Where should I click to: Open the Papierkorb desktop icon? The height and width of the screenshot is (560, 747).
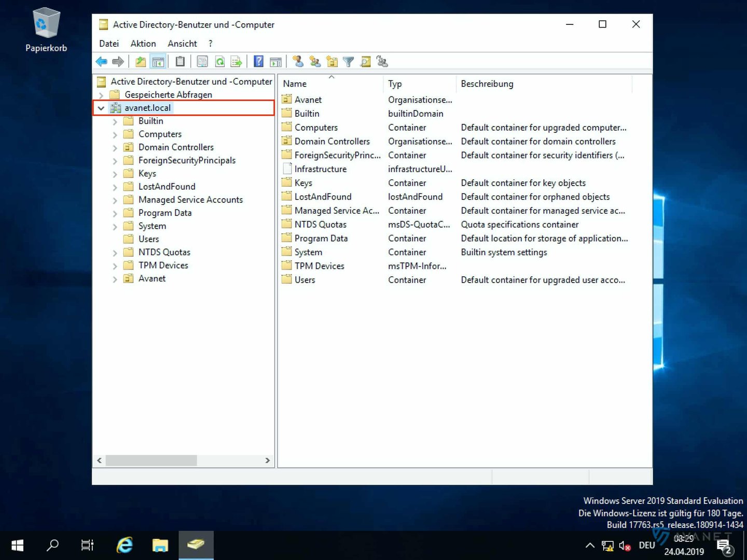tap(46, 30)
